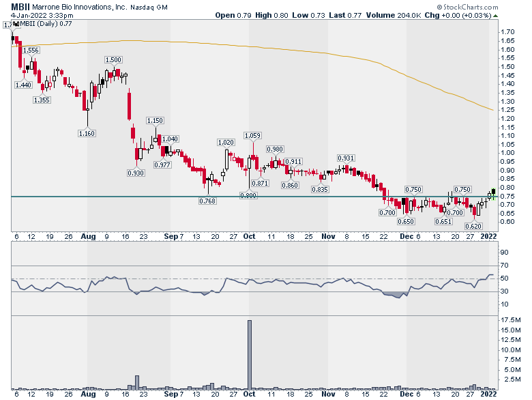
Task: Click the 1.00 price axis label
Action: tap(508, 153)
